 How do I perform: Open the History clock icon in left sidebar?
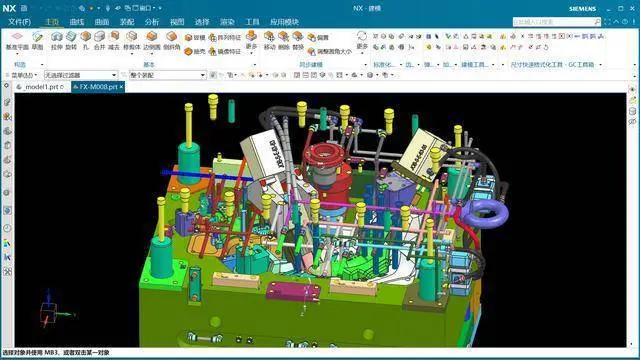click(7, 228)
